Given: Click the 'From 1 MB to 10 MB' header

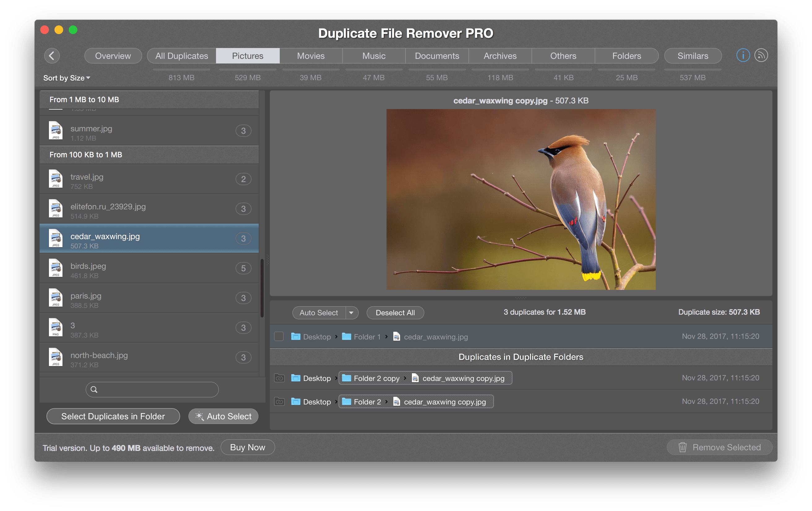Looking at the screenshot, I should click(149, 99).
